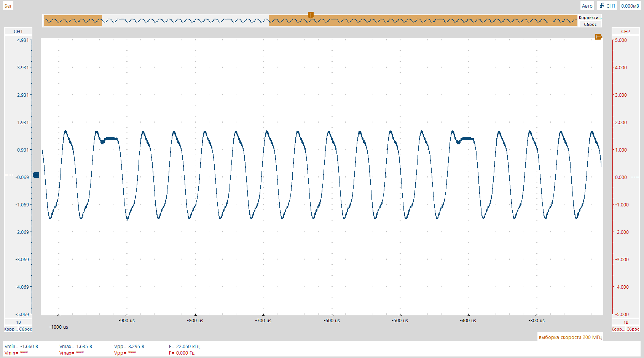Screen dimensions: 644x358
Task: Click the -500 us time axis label
Action: pos(400,320)
